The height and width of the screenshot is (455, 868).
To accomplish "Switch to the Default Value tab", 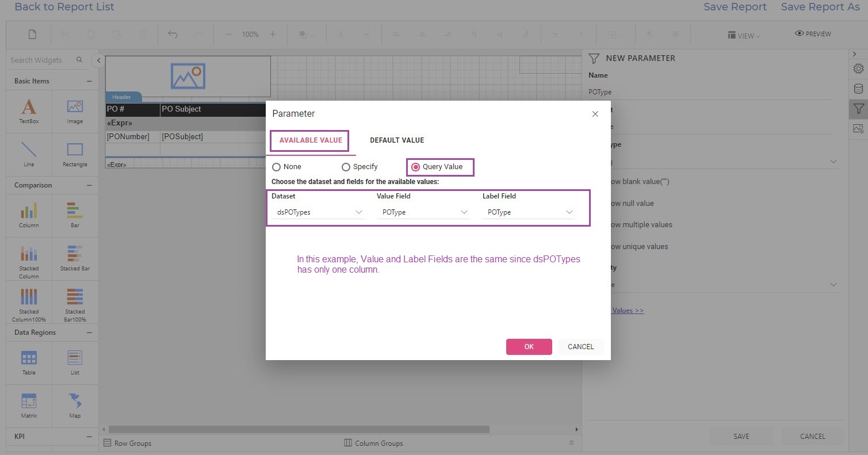I will point(397,140).
